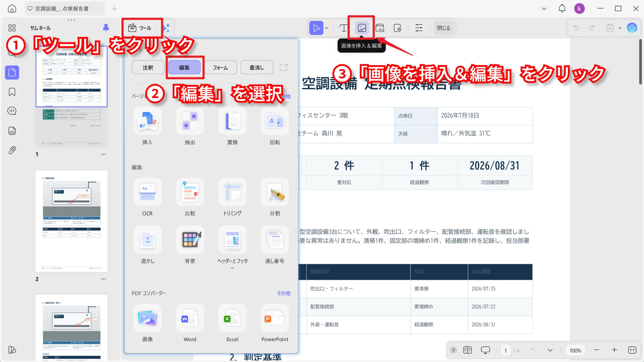Undo the last action
Viewport: 644px width, 362px height.
576,28
